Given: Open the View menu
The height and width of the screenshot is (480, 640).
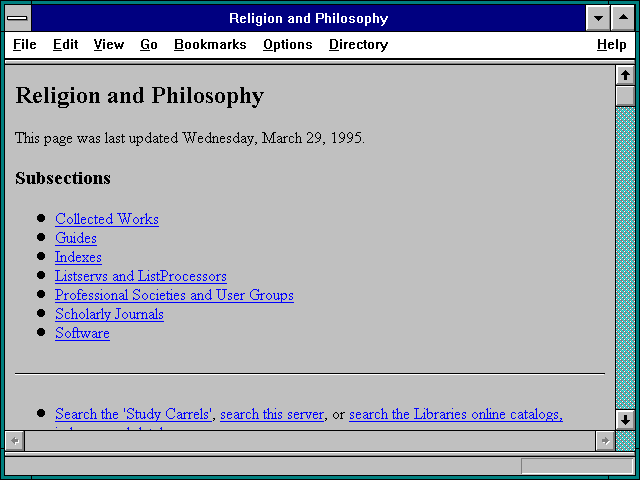Looking at the screenshot, I should pos(109,44).
